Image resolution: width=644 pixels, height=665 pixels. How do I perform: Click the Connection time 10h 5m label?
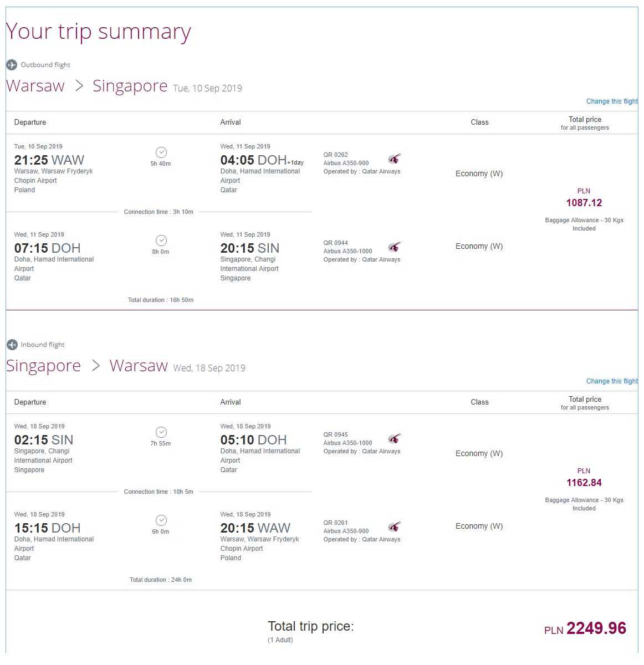point(159,492)
